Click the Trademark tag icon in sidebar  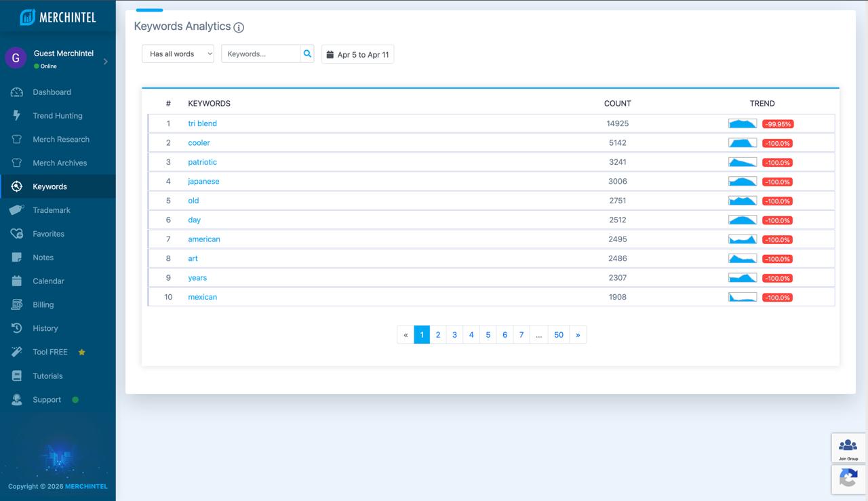pos(17,210)
